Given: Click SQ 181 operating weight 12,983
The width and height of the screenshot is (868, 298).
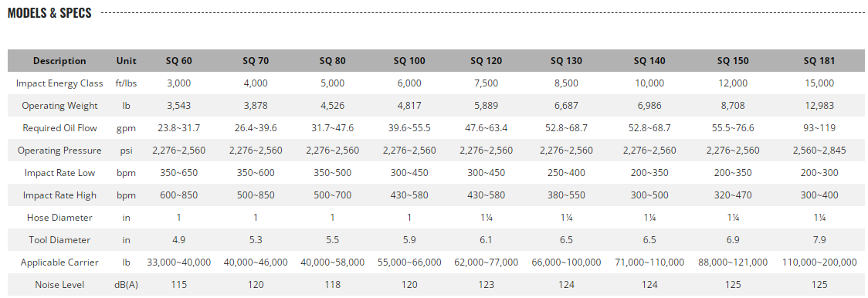Looking at the screenshot, I should tap(819, 106).
